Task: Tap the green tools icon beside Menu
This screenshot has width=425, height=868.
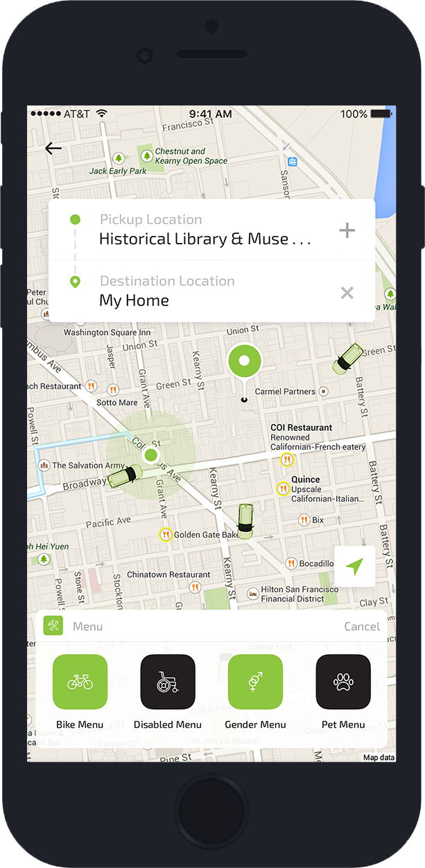Action: click(x=53, y=626)
